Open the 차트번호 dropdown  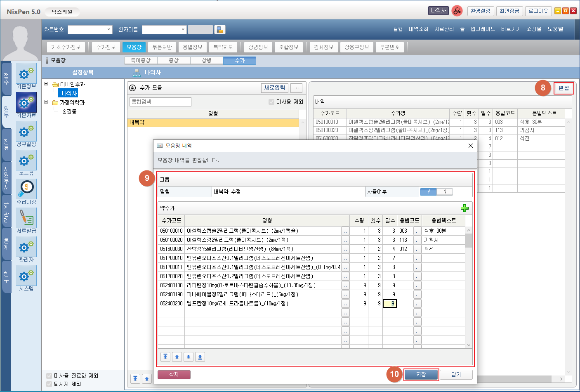click(x=109, y=30)
